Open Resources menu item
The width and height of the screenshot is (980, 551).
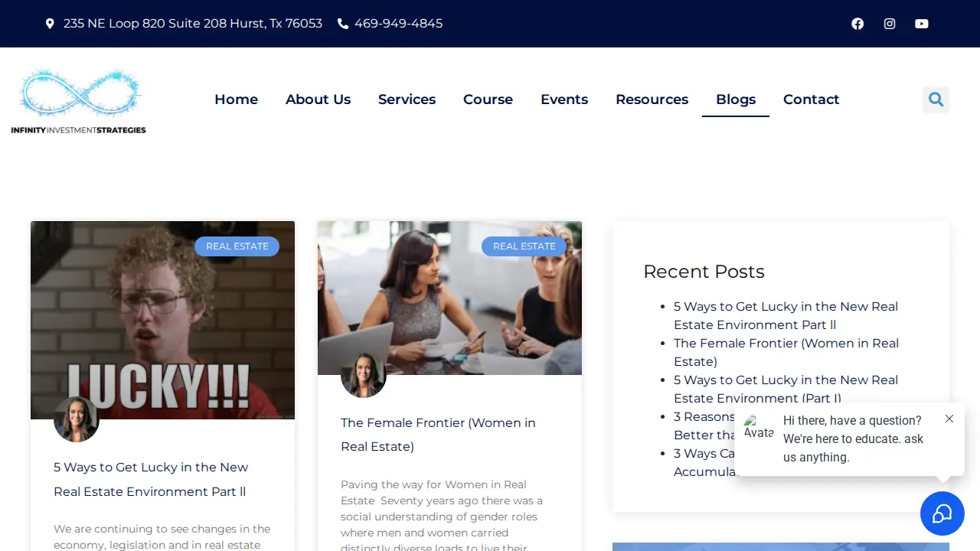(652, 99)
